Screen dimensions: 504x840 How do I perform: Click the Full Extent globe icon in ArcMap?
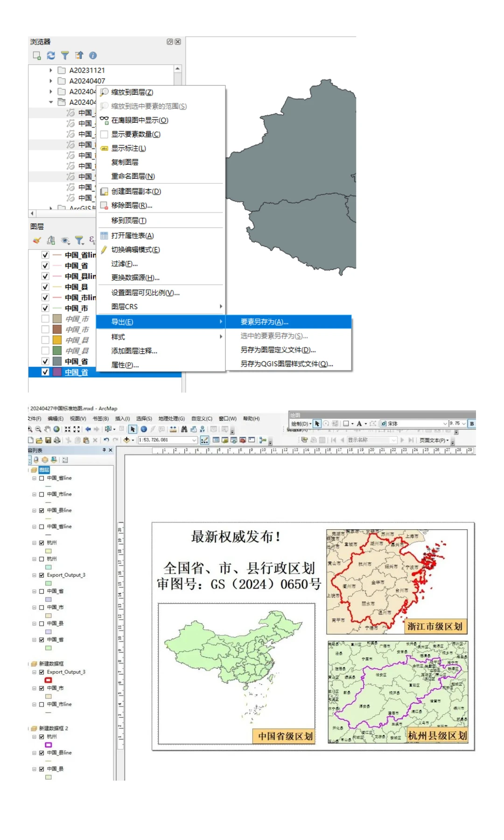(56, 429)
